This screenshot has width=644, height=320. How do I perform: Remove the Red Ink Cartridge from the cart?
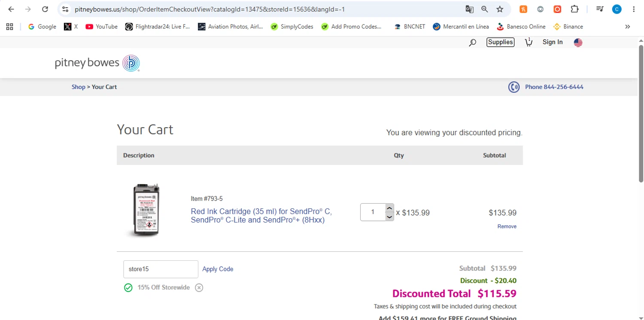[507, 226]
